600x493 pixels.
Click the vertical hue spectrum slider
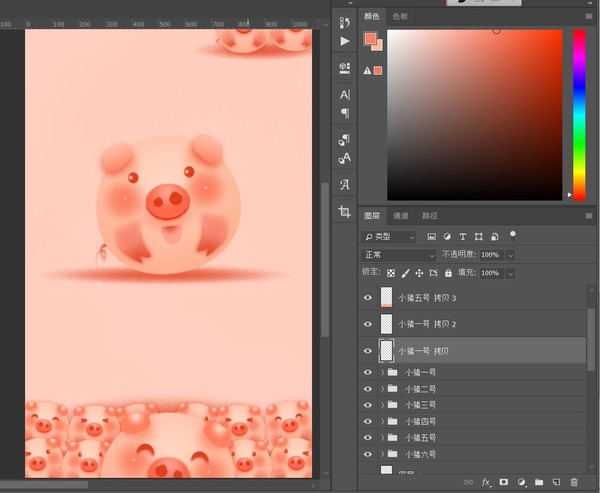pos(579,115)
